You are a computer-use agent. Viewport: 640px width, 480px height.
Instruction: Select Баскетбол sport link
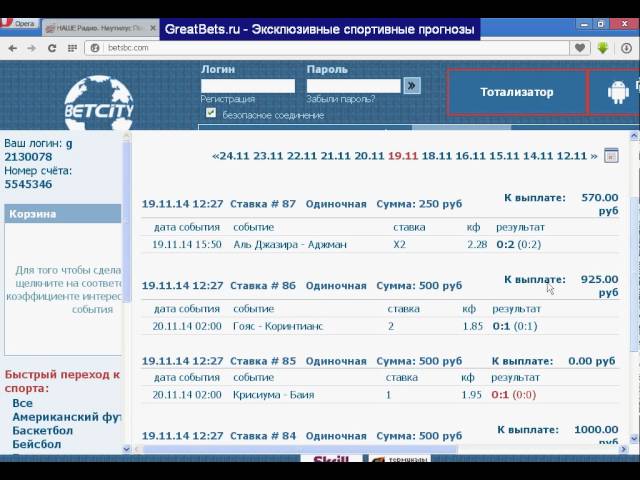pos(42,431)
